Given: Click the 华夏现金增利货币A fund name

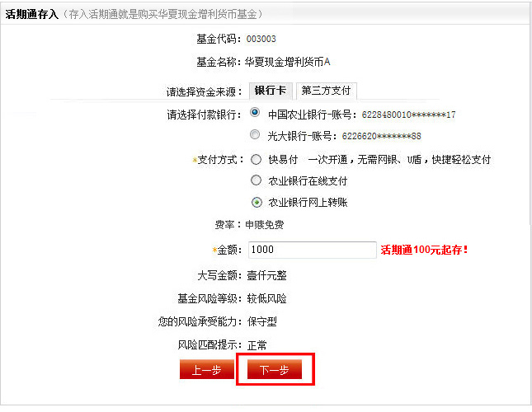Looking at the screenshot, I should (287, 62).
